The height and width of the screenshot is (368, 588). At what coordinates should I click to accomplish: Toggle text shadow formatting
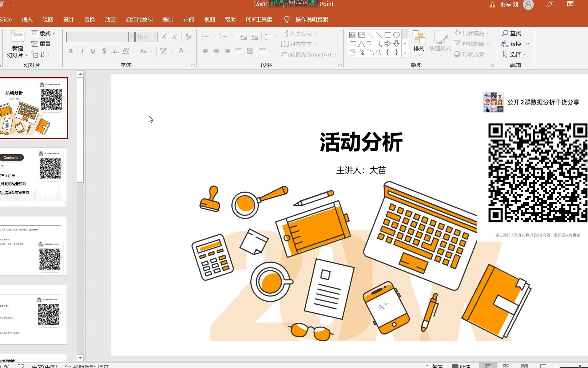[x=104, y=51]
